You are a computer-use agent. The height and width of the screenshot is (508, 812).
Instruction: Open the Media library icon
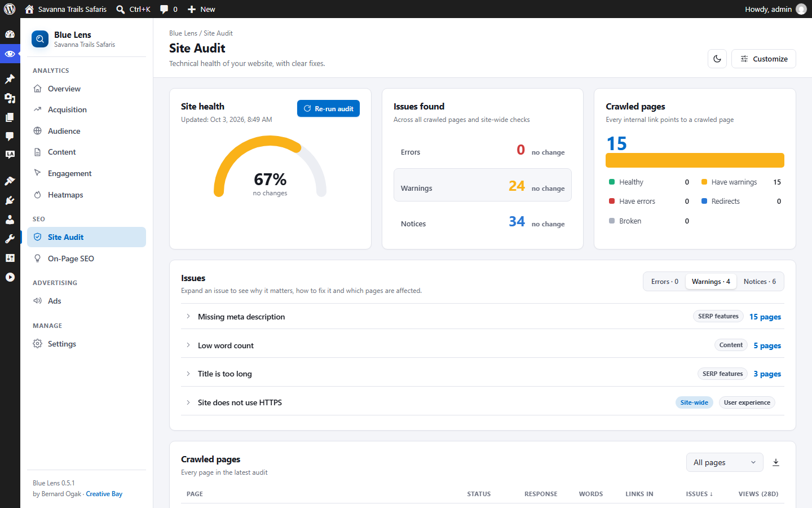[x=10, y=98]
